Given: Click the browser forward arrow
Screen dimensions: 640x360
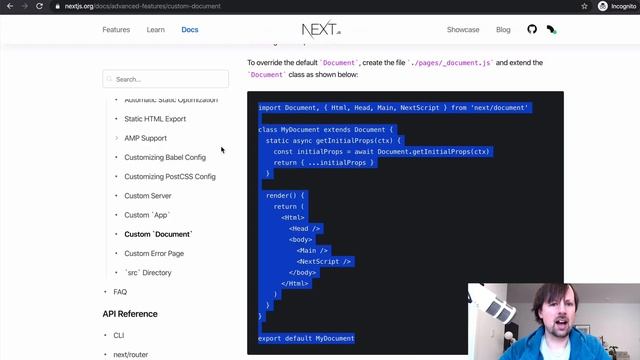Looking at the screenshot, I should tap(24, 6).
